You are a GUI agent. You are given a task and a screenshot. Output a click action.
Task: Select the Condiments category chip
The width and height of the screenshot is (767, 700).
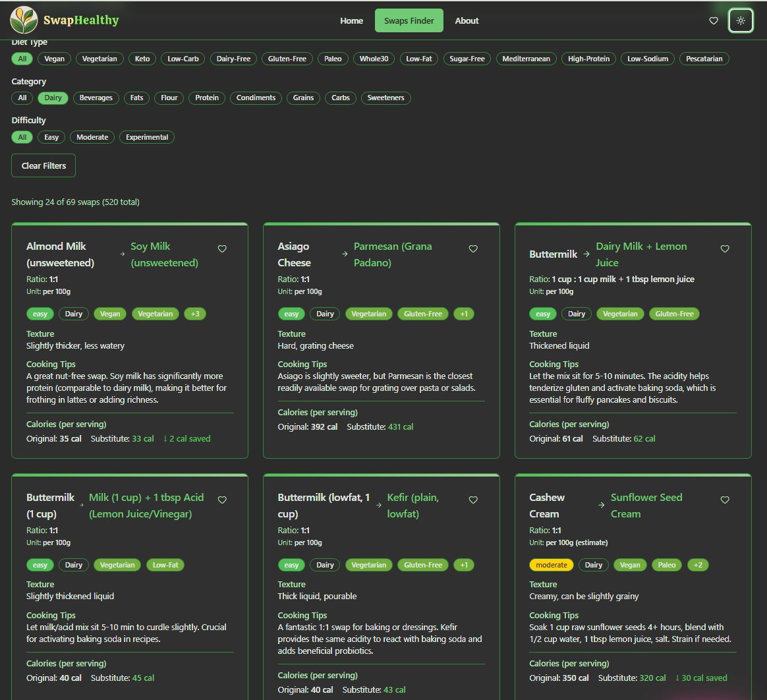tap(256, 98)
